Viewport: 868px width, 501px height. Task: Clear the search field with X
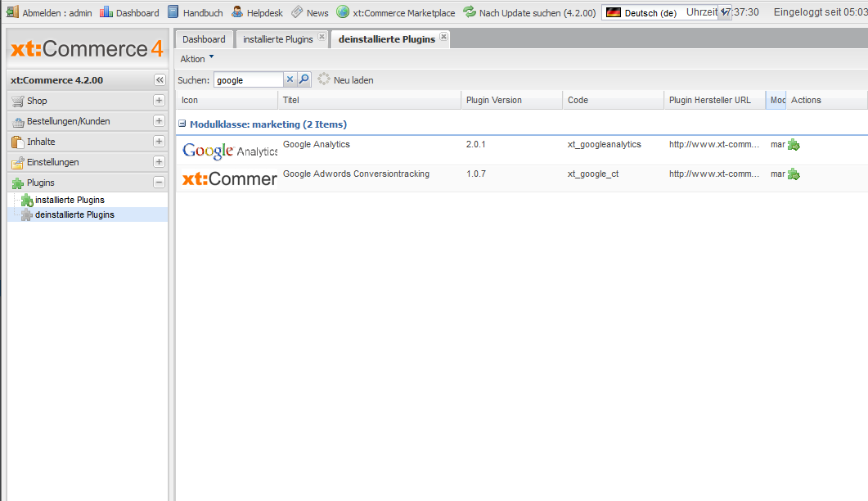(x=290, y=79)
